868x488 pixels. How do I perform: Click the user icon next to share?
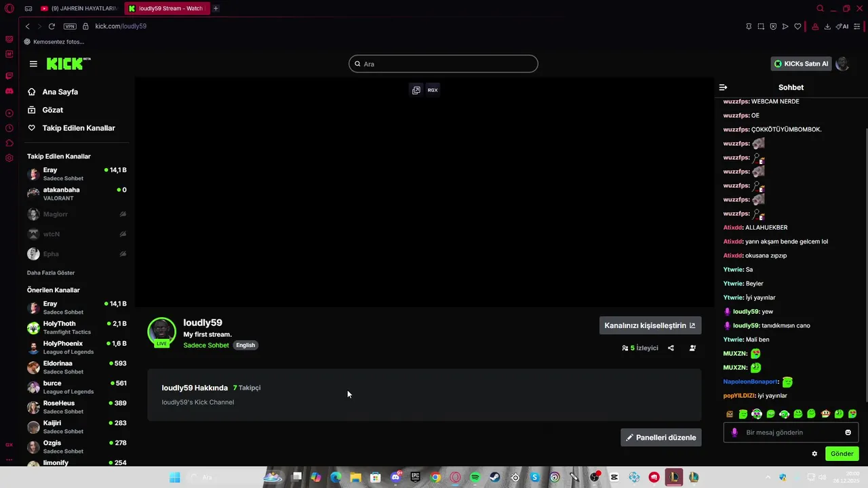[692, 348]
